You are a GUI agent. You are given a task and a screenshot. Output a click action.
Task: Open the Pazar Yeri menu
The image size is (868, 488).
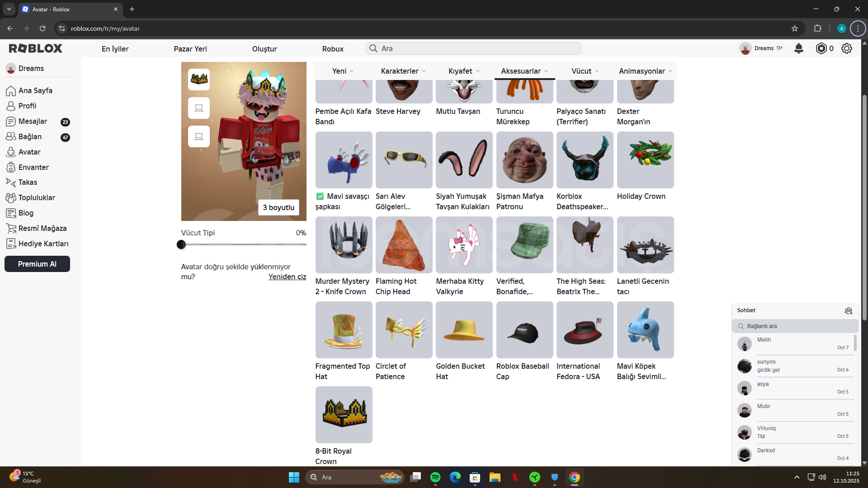click(190, 49)
